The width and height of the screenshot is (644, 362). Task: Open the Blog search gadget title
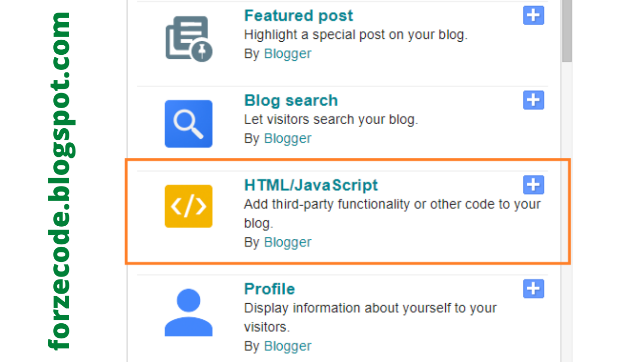pyautogui.click(x=291, y=100)
